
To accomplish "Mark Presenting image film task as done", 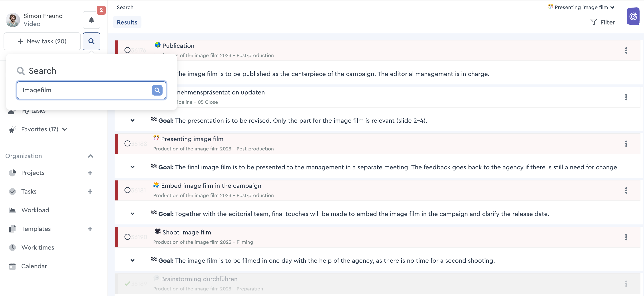I will (127, 144).
